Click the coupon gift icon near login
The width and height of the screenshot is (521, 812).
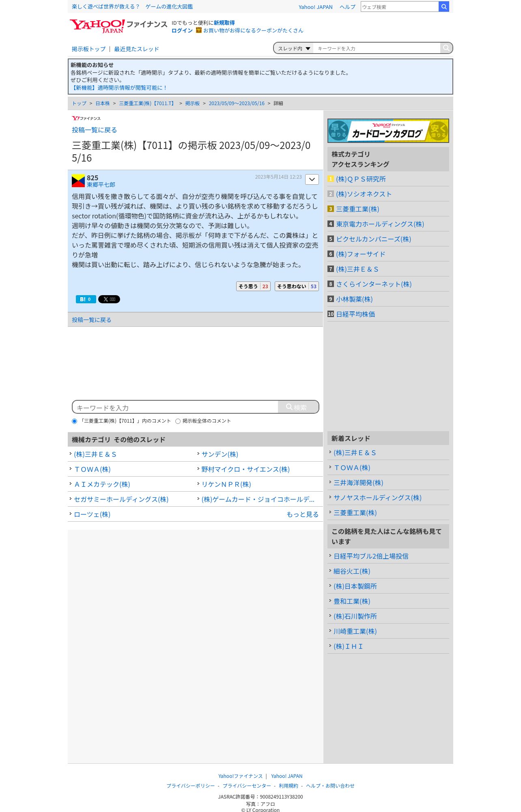pos(199,30)
